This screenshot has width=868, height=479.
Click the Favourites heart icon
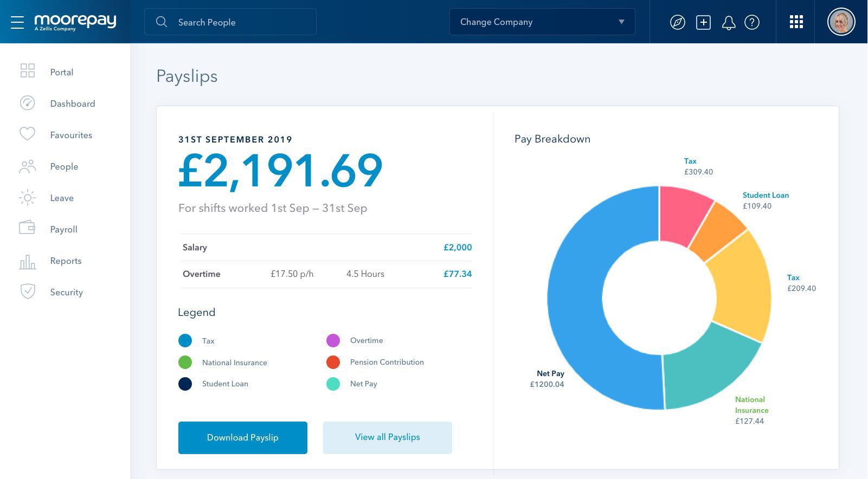27,134
